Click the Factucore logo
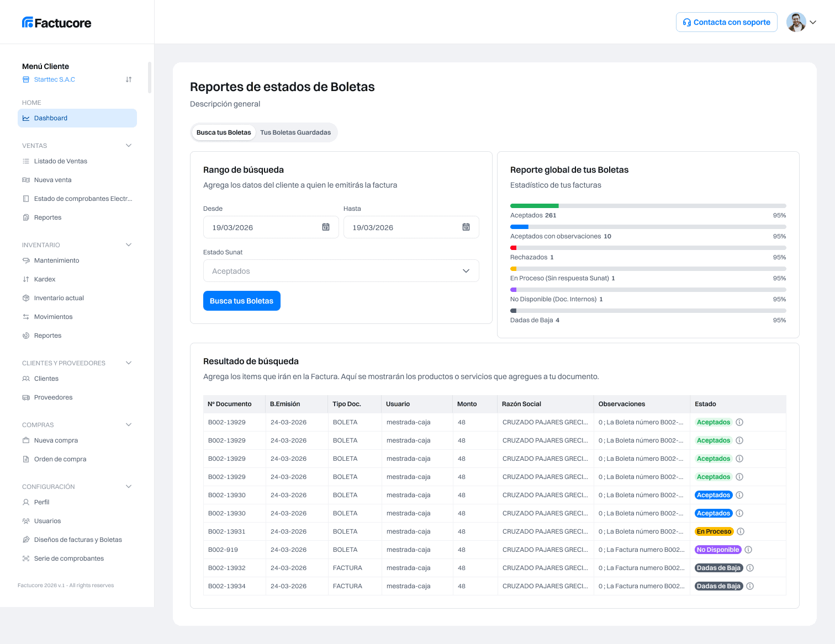The height and width of the screenshot is (644, 835). click(56, 23)
